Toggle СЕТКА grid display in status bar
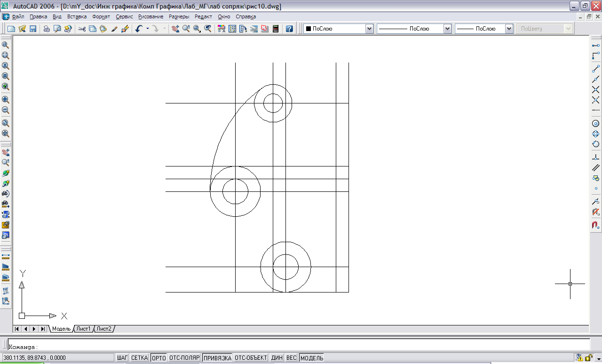This screenshot has width=602, height=364. coord(139,358)
